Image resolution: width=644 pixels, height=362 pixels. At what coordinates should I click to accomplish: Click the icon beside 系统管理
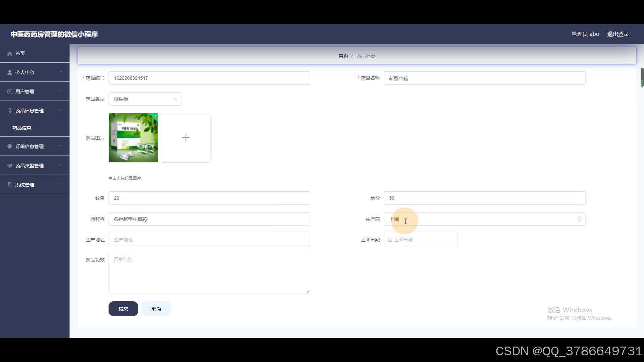(x=10, y=185)
